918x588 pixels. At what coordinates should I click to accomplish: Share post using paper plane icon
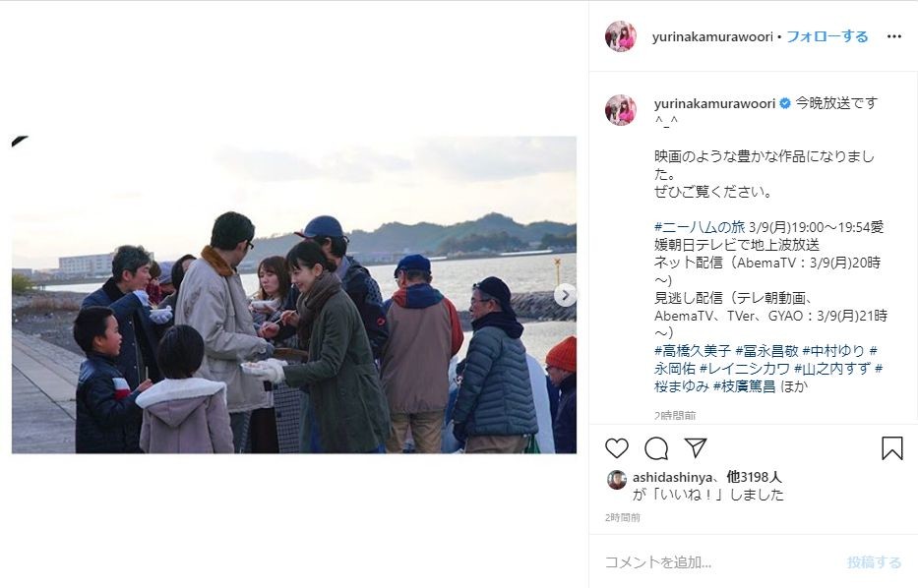[696, 447]
